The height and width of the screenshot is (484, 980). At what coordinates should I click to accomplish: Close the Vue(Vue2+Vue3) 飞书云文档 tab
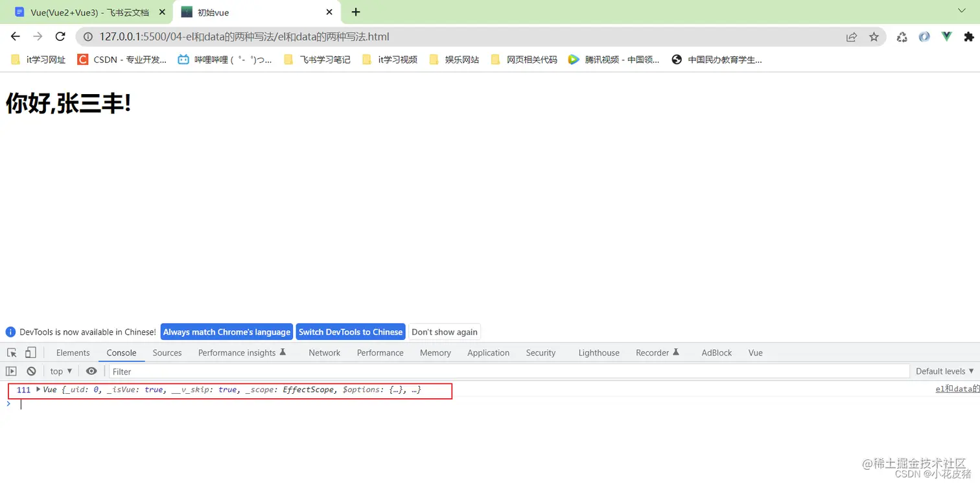click(x=161, y=12)
